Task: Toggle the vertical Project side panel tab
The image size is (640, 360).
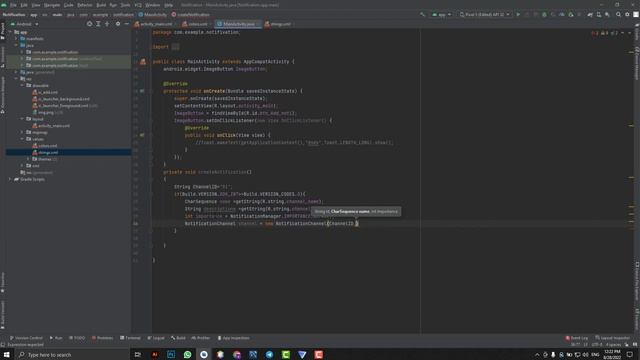Action: pyautogui.click(x=3, y=31)
